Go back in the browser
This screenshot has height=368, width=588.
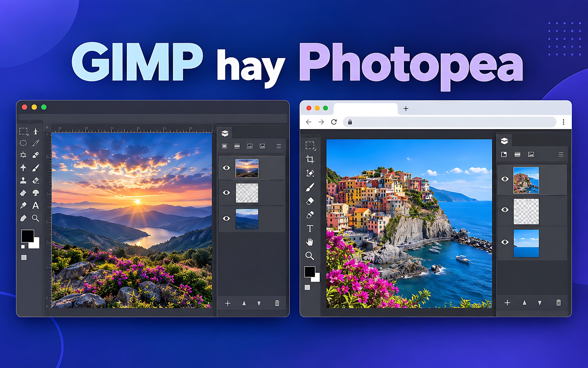309,122
